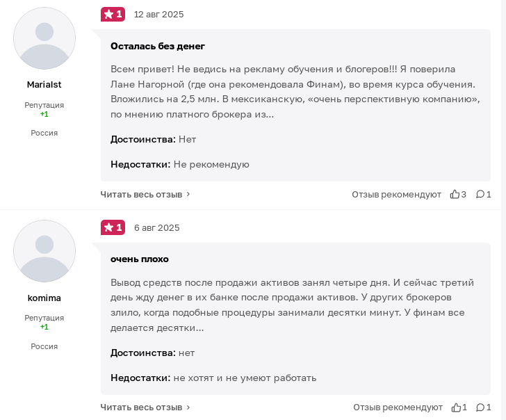Expand full review 'очень плохо'

(141, 407)
